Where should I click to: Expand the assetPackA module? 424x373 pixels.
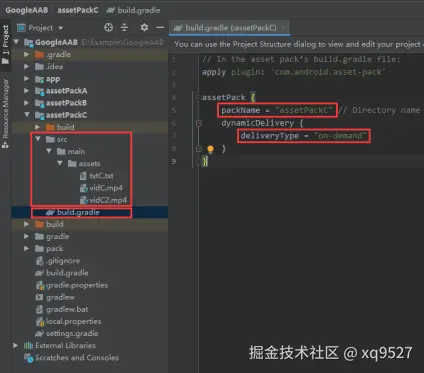[x=27, y=90]
